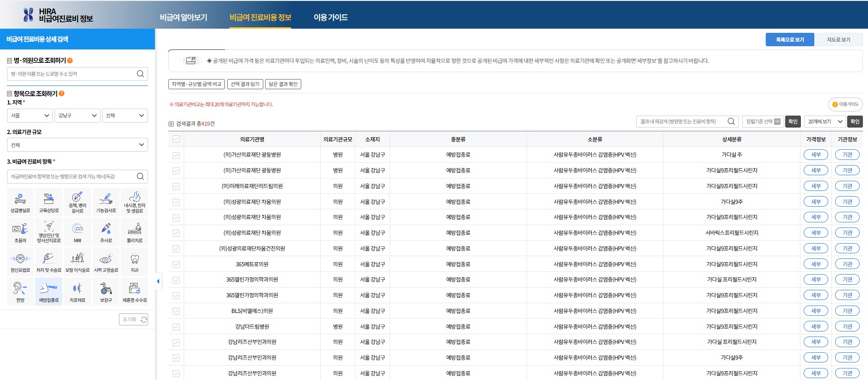Pick the 초음파 category icon
Screen dimensions: 868x380
point(20,232)
